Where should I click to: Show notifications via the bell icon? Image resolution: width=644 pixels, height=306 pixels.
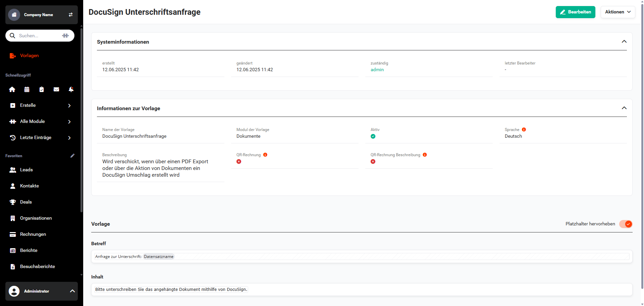[71, 89]
